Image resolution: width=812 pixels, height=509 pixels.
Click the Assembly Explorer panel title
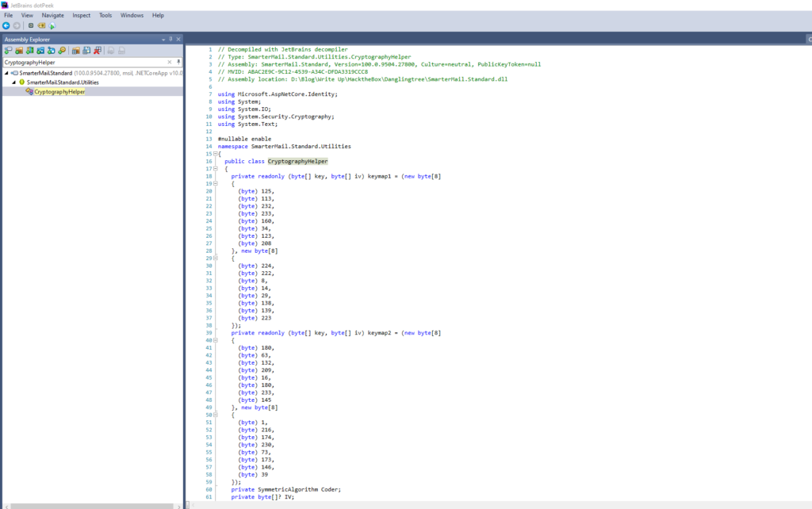pyautogui.click(x=28, y=40)
